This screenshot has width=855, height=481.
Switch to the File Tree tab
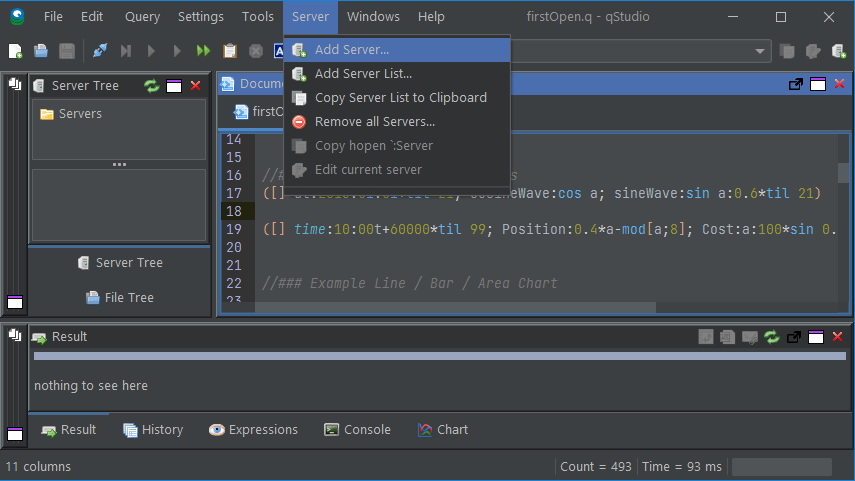(x=120, y=298)
